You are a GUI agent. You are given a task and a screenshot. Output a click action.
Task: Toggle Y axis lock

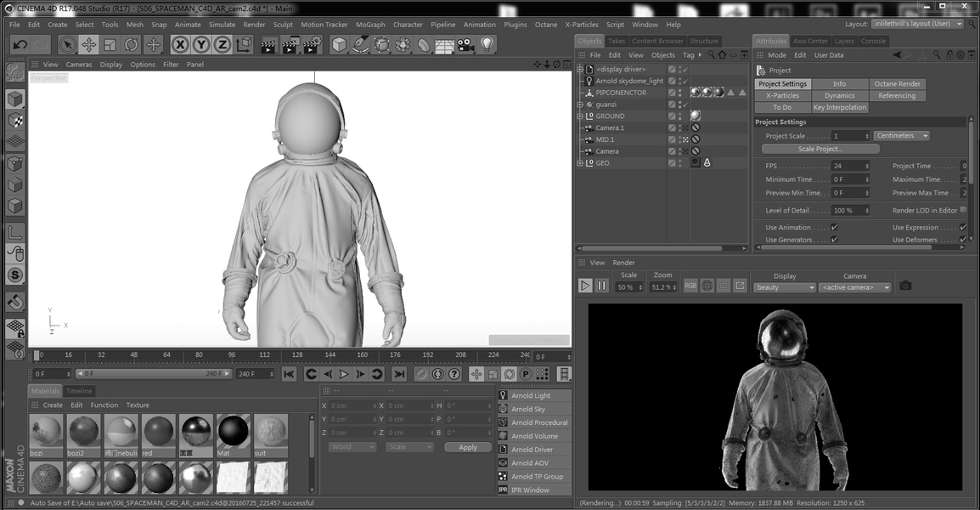[201, 44]
